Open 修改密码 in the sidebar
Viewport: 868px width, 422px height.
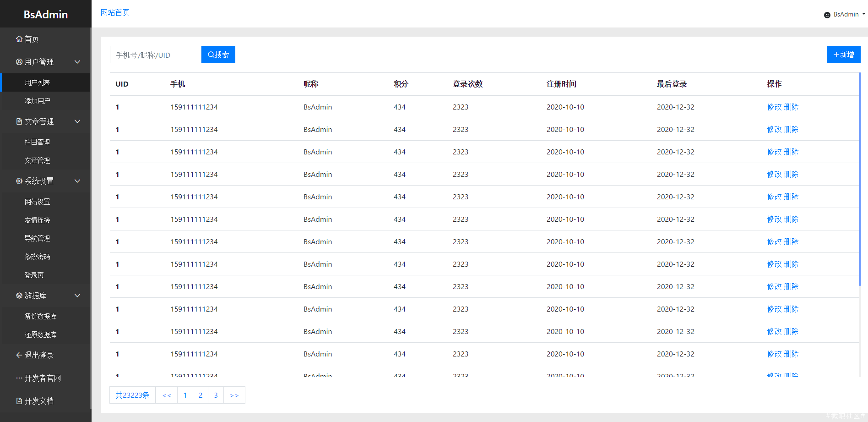46,257
